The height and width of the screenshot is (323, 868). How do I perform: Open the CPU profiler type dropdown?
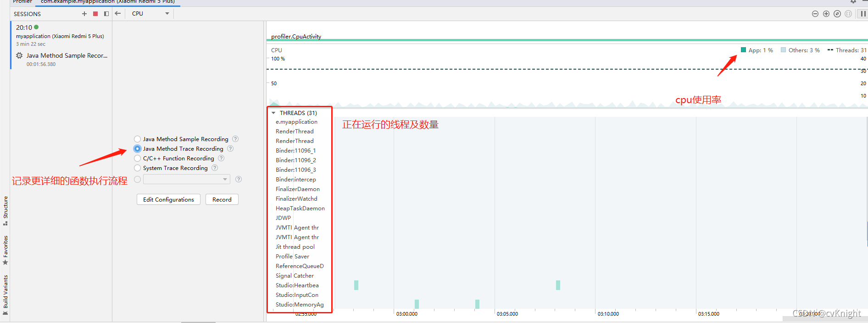point(150,14)
